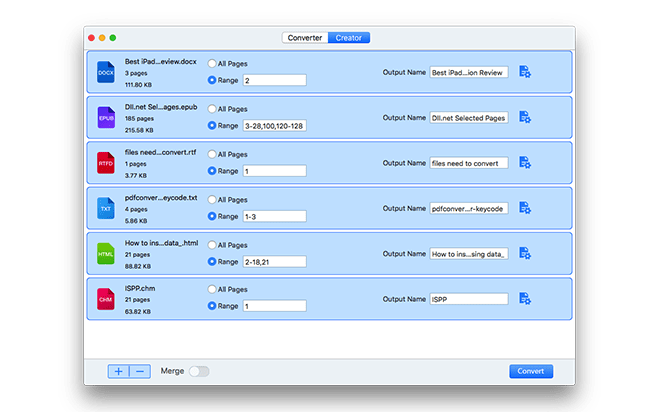Edit output name files need to convert
The width and height of the screenshot is (658, 412).
tap(469, 163)
